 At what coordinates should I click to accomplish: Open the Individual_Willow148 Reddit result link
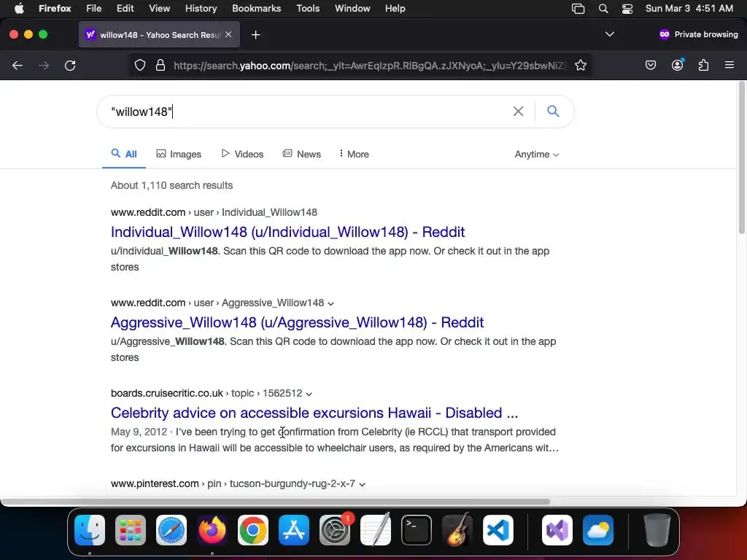point(287,232)
